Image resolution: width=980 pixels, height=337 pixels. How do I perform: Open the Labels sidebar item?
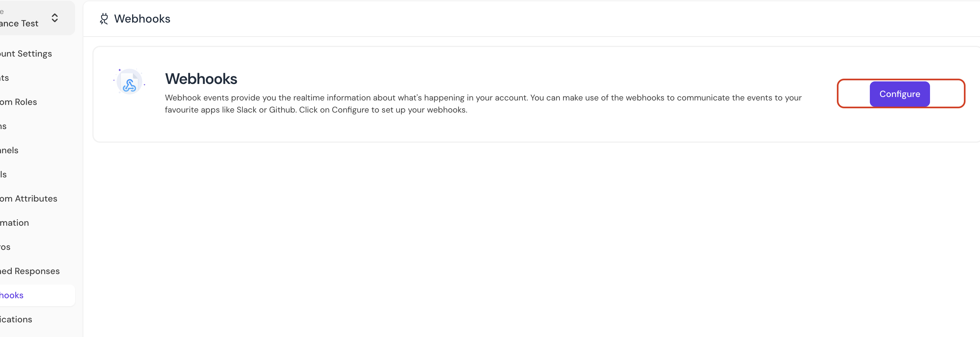tap(4, 175)
